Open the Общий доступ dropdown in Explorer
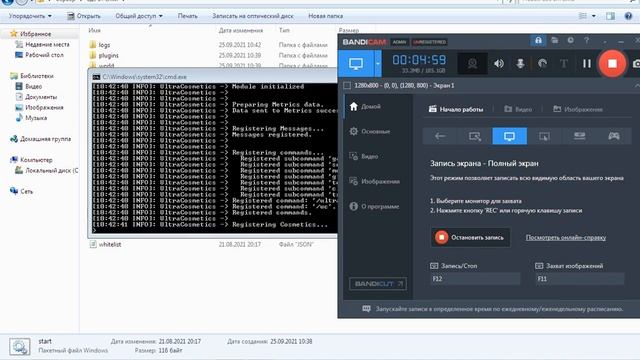This screenshot has height=360, width=640. click(139, 16)
